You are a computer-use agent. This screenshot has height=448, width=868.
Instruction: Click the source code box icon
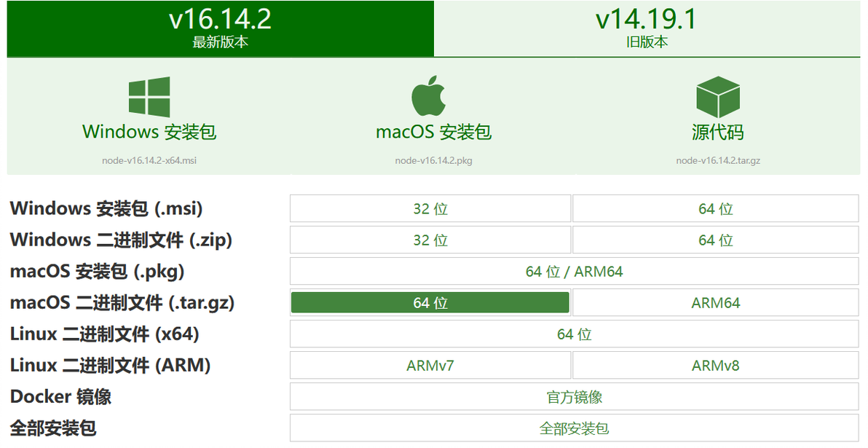point(717,97)
